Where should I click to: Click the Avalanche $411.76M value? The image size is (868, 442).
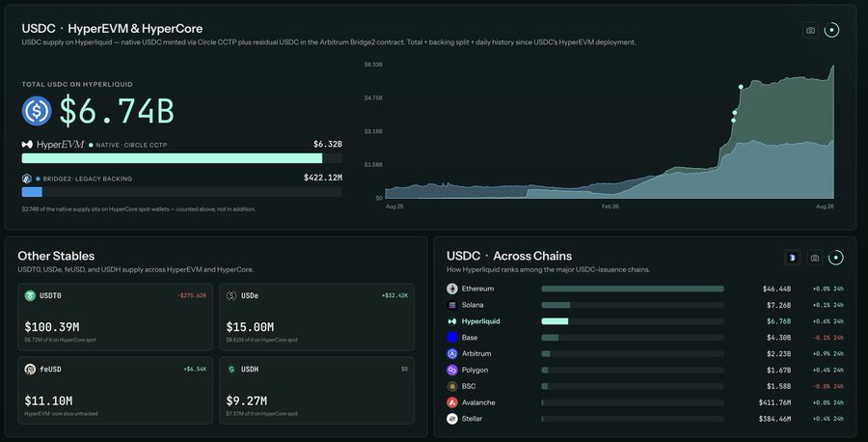774,402
